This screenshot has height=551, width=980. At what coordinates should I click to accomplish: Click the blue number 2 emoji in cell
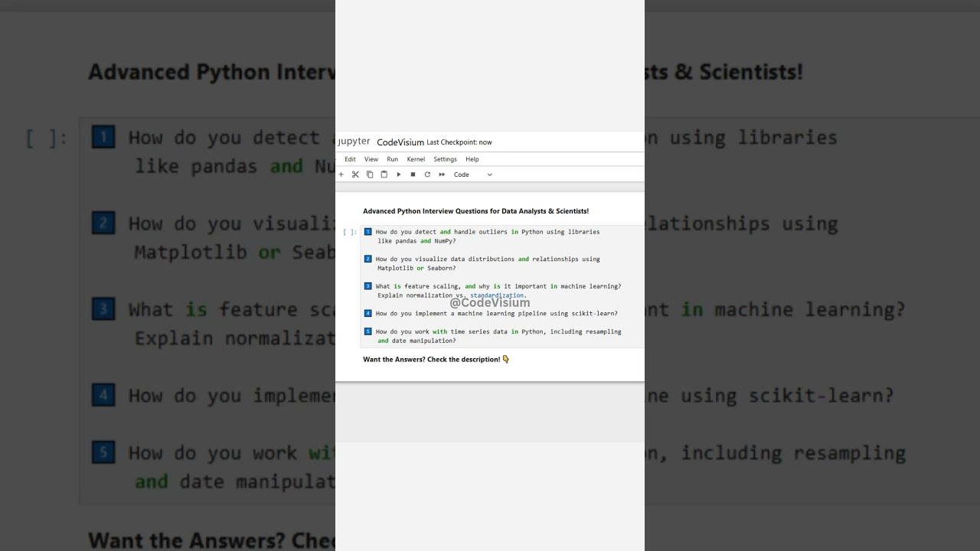click(x=368, y=259)
